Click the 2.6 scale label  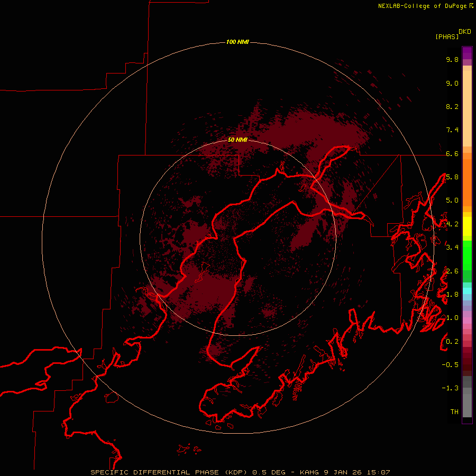point(452,271)
